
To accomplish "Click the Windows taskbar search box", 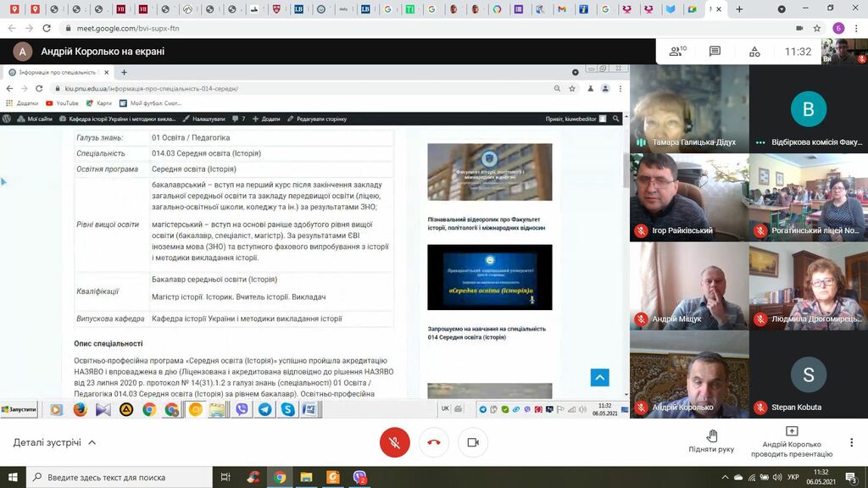I will point(119,477).
